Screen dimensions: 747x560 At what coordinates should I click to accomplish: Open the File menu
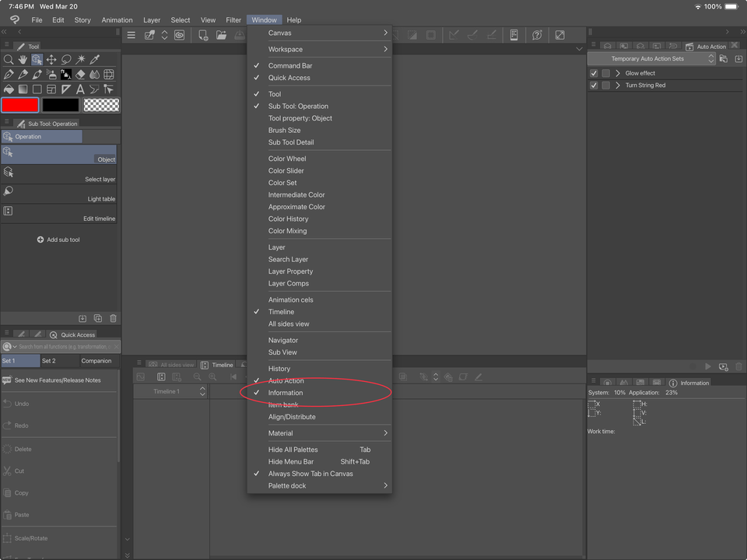pos(37,20)
